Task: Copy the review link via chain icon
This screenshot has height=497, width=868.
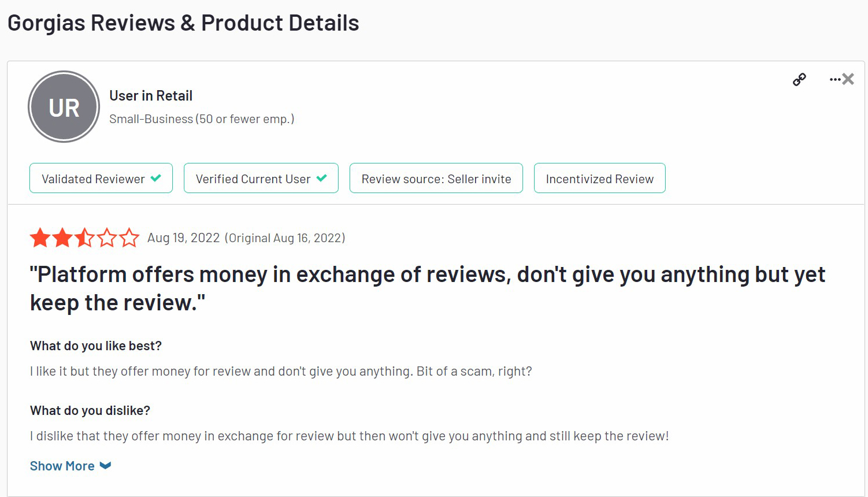Action: click(x=799, y=79)
